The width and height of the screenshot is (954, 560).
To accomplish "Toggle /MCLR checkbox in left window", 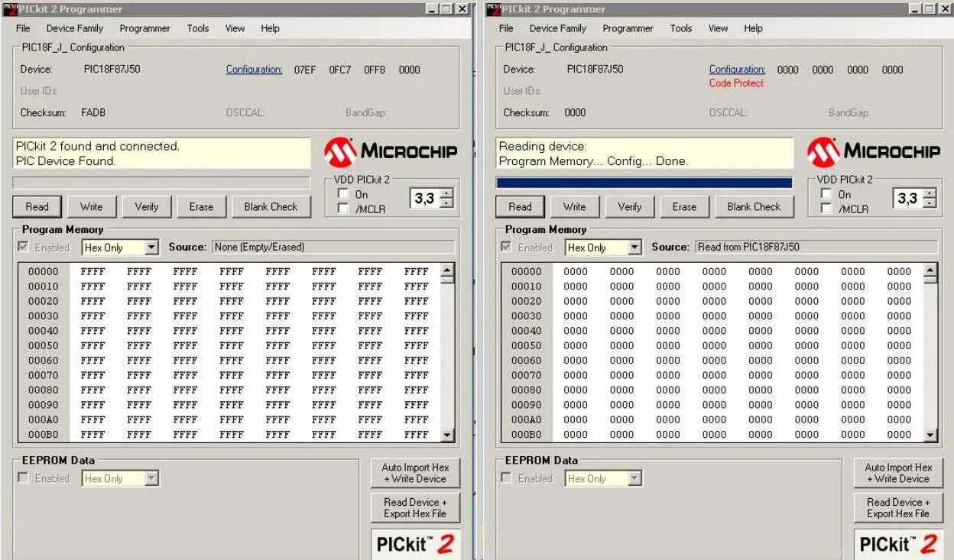I will 343,208.
